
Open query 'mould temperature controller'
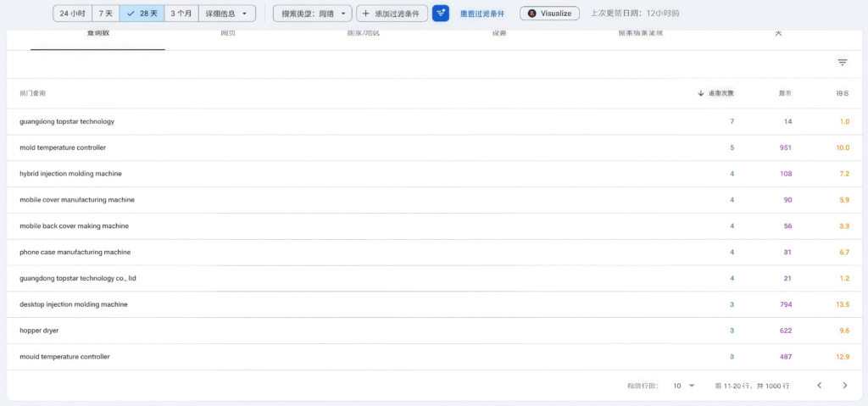tap(64, 357)
